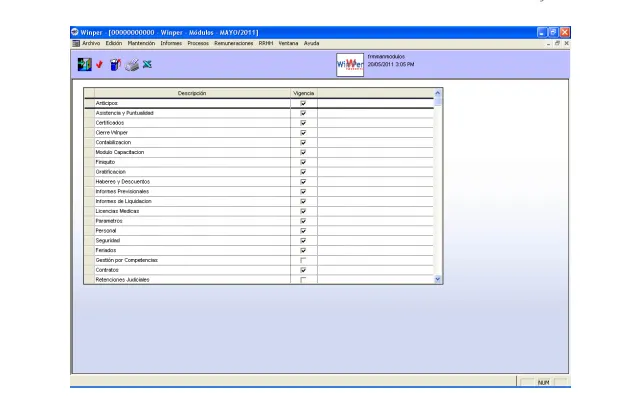Open the Archivo menu
The image size is (637, 401).
coord(91,43)
